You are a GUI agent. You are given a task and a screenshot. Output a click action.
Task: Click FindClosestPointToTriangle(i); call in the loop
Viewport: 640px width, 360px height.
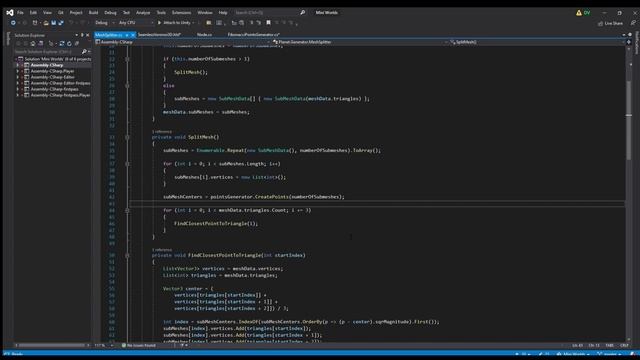click(216, 224)
